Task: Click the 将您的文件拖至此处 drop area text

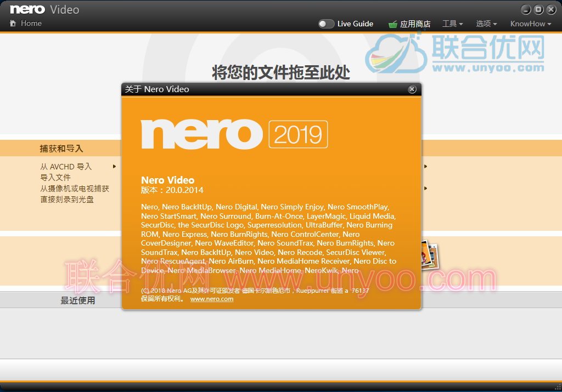Action: click(281, 72)
